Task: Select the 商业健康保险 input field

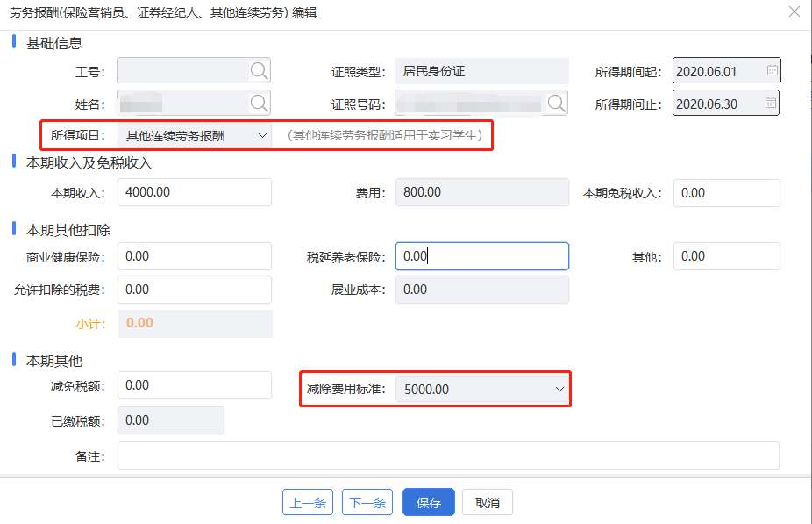Action: pos(193,255)
